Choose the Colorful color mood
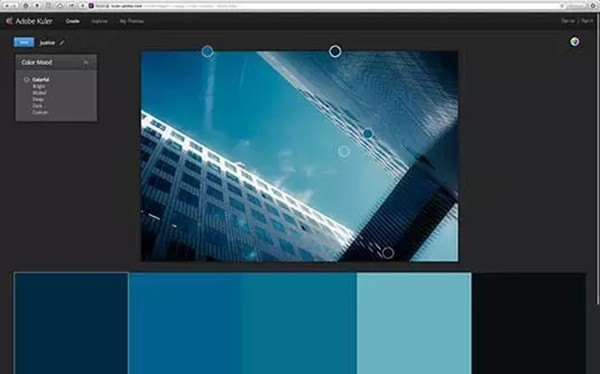Image resolution: width=600 pixels, height=374 pixels. [41, 80]
